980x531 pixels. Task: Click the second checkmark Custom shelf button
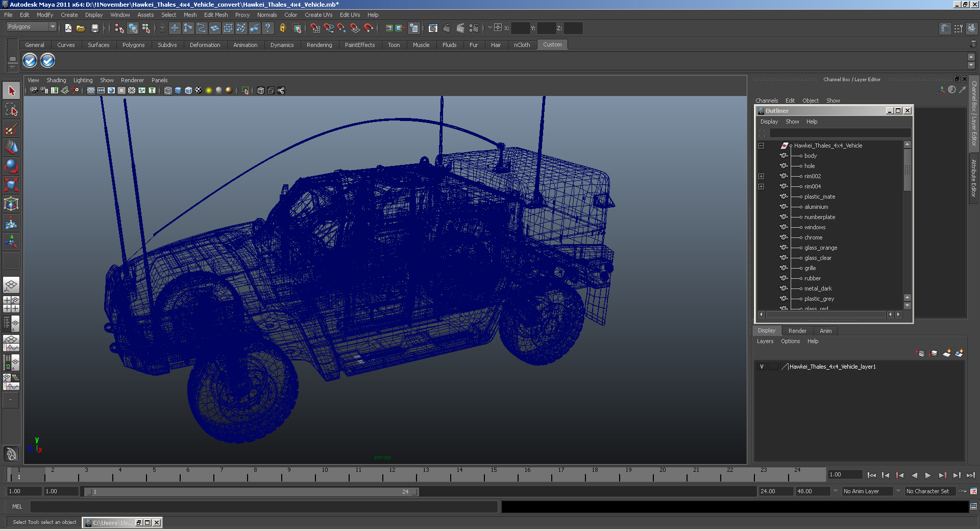click(47, 61)
